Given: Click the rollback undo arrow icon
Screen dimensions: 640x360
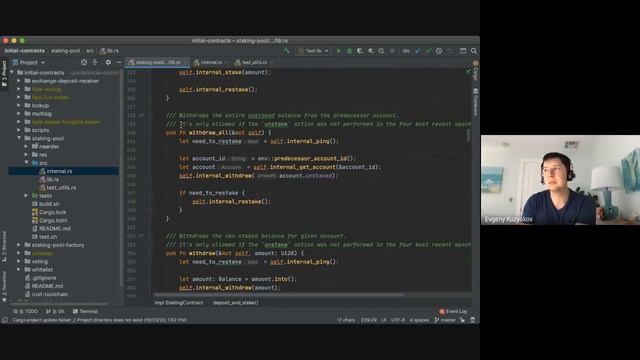Looking at the screenshot, I should (x=450, y=51).
